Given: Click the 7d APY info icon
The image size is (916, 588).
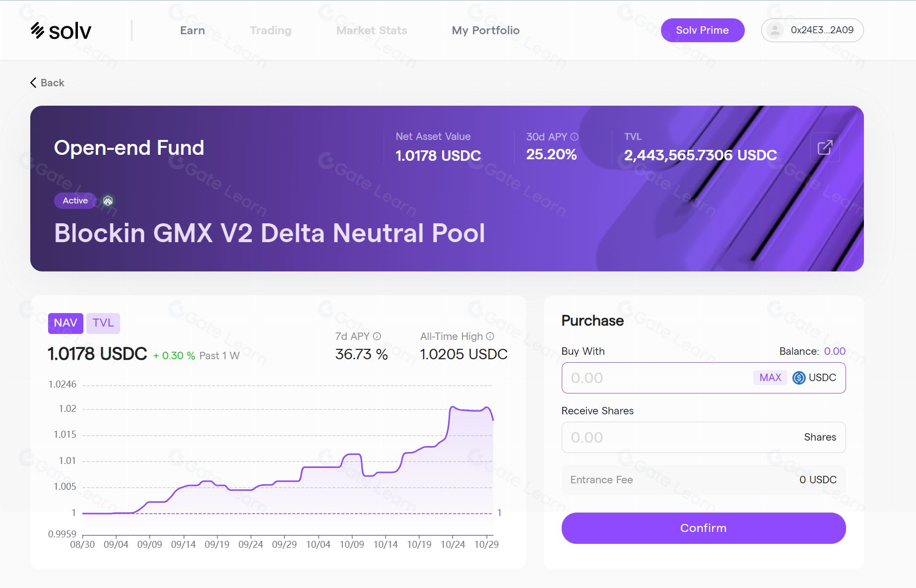Looking at the screenshot, I should tap(377, 336).
